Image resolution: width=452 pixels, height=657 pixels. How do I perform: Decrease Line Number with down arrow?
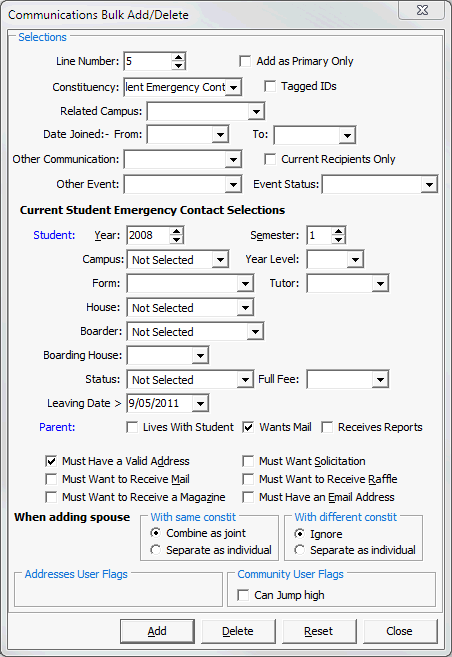point(178,65)
